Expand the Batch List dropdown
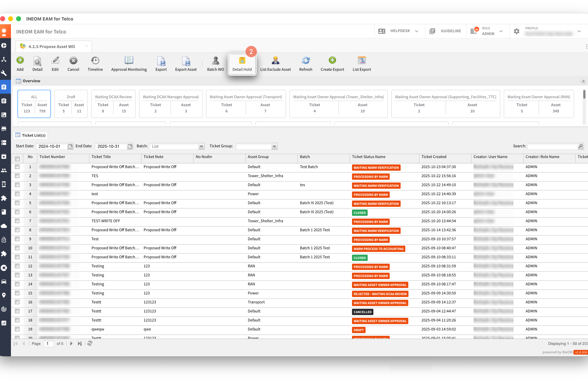Screen dimensions: 588x382 [x=201, y=146]
